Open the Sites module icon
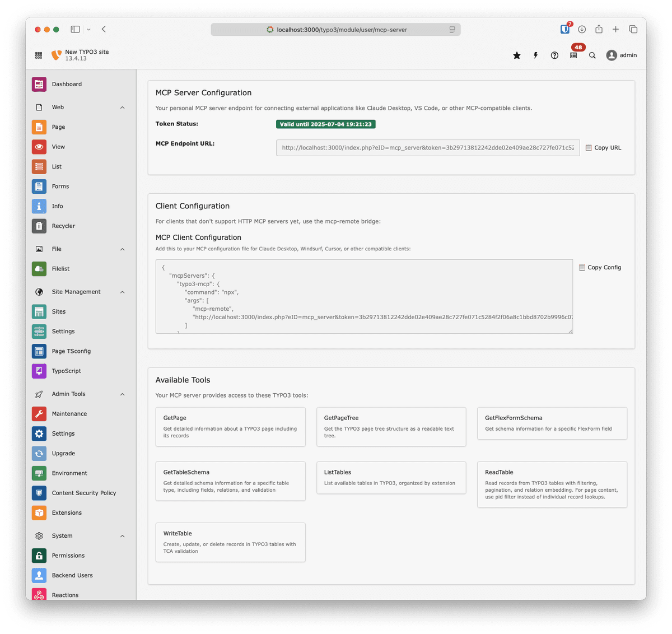 [x=39, y=311]
